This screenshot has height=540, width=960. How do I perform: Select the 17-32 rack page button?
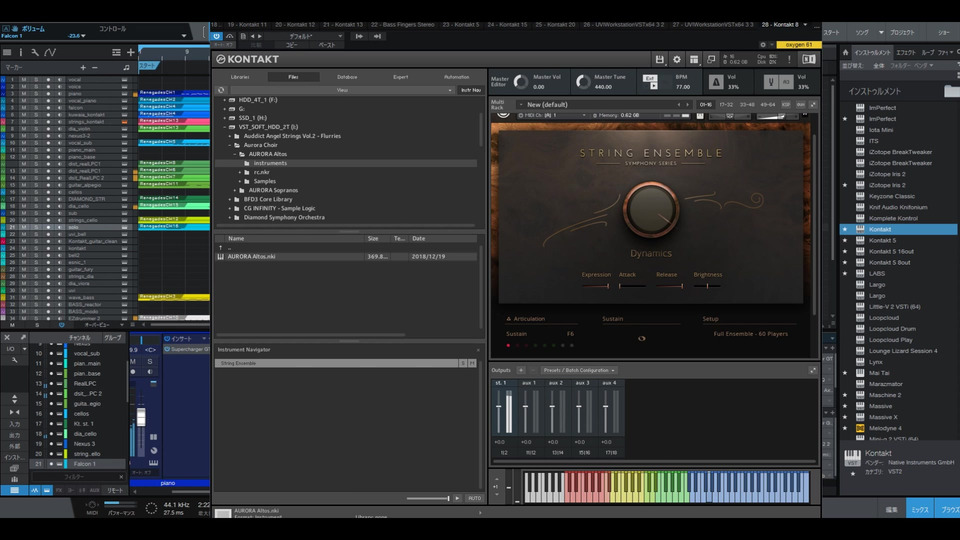click(725, 104)
